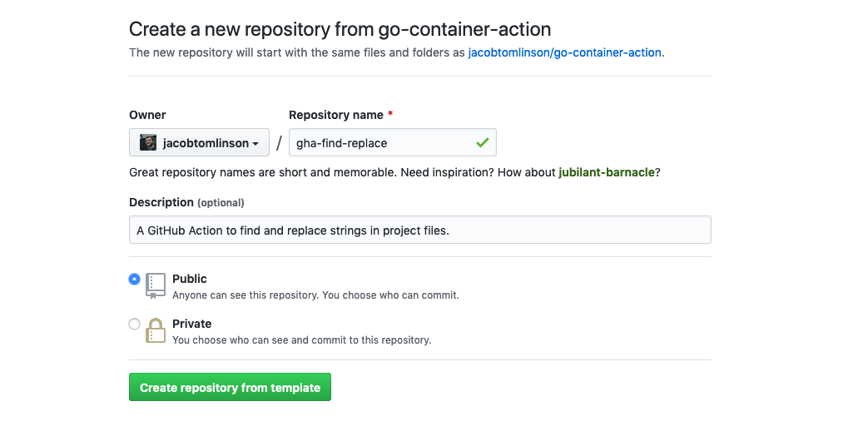Select the Public radio button
This screenshot has width=868, height=431.
[135, 280]
